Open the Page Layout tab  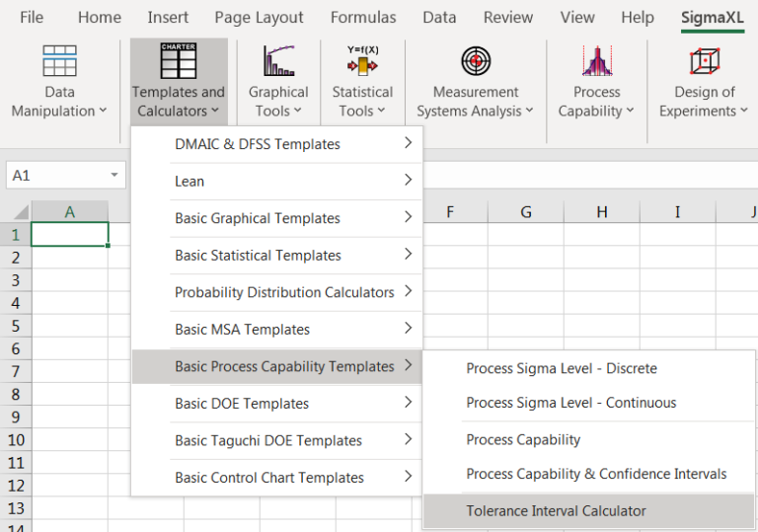pos(260,18)
